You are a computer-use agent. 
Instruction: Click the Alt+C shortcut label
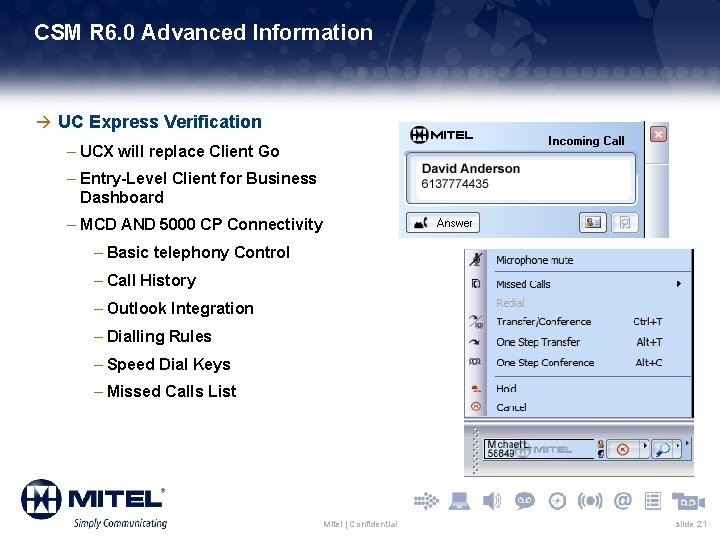coord(648,362)
